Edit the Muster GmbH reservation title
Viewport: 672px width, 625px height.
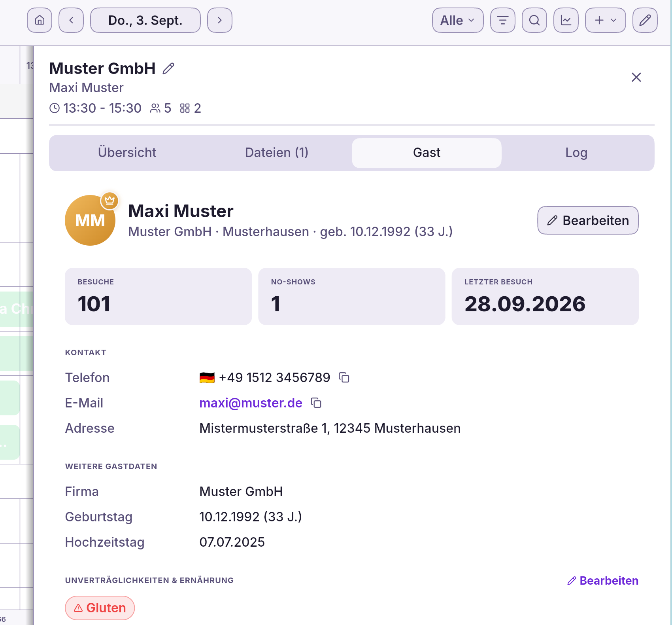(x=168, y=68)
